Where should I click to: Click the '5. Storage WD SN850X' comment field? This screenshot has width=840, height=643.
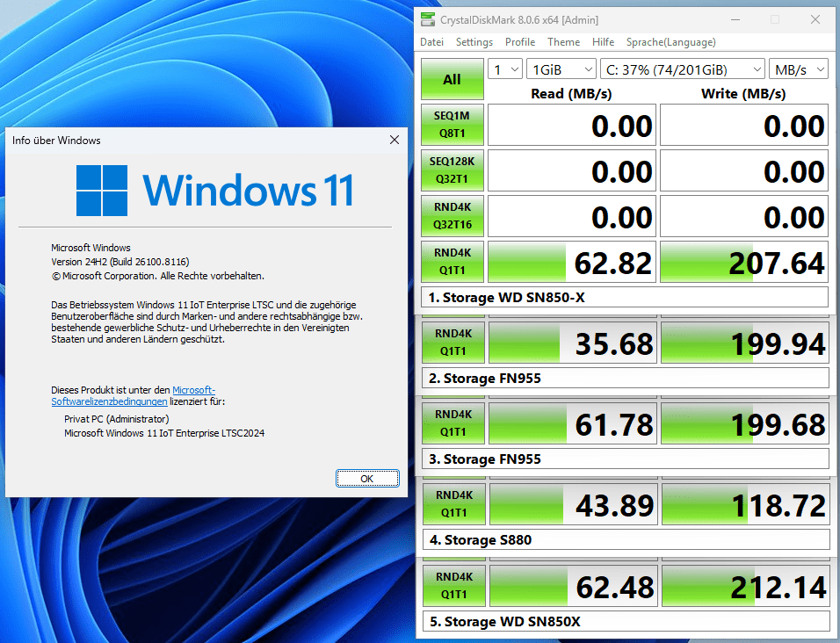pyautogui.click(x=626, y=621)
